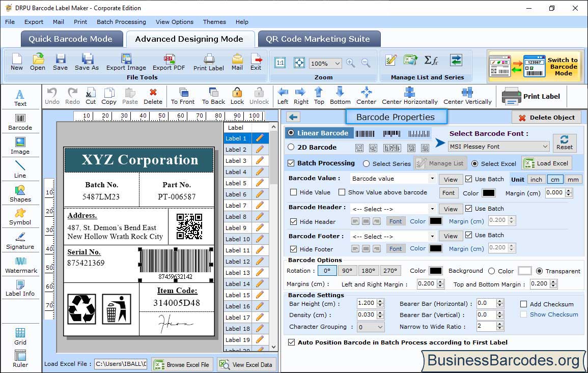Select the Text tool in sidebar

[20, 98]
